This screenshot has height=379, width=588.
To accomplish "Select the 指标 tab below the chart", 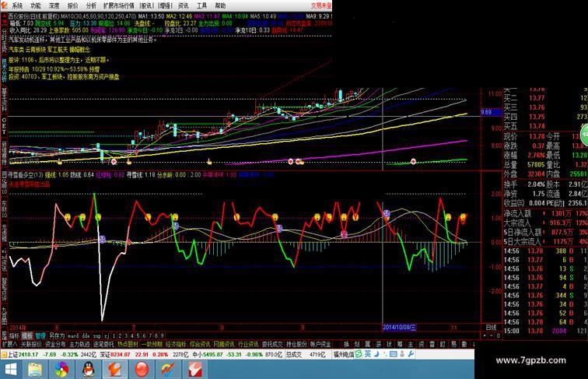I will click(x=14, y=335).
